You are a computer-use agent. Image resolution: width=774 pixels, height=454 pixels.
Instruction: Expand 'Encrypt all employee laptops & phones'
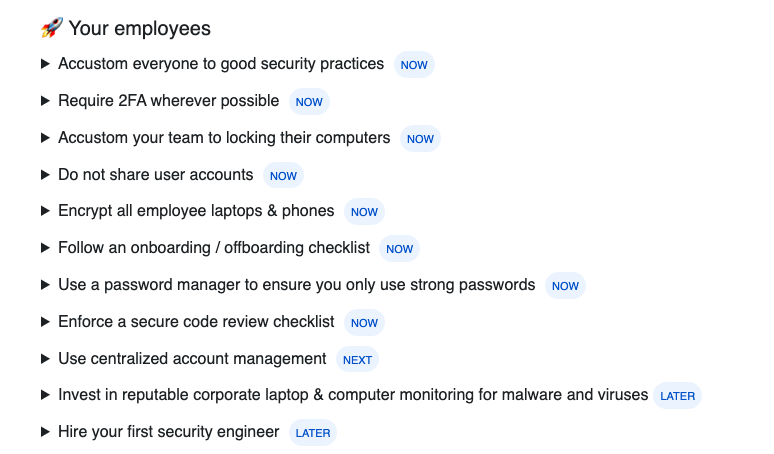pos(45,211)
